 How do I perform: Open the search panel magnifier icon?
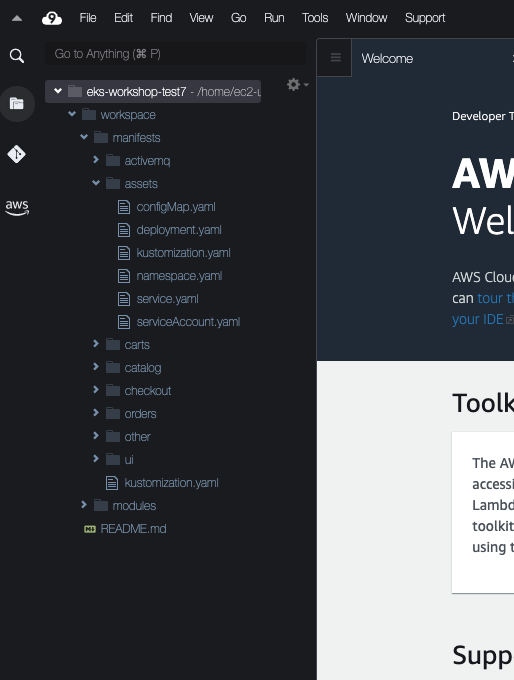pos(16,56)
